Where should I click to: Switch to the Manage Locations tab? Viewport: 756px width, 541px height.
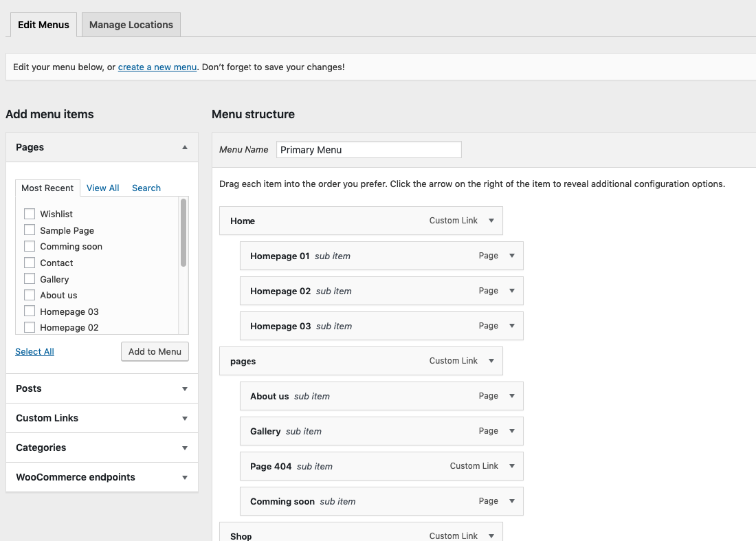131,25
